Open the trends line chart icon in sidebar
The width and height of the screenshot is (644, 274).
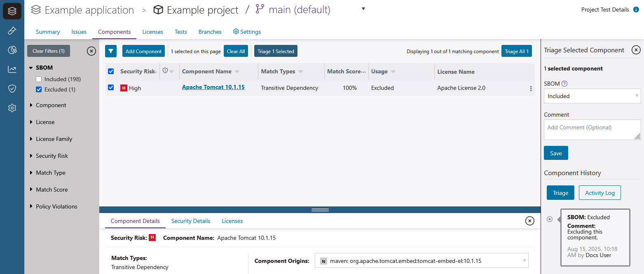[12, 69]
